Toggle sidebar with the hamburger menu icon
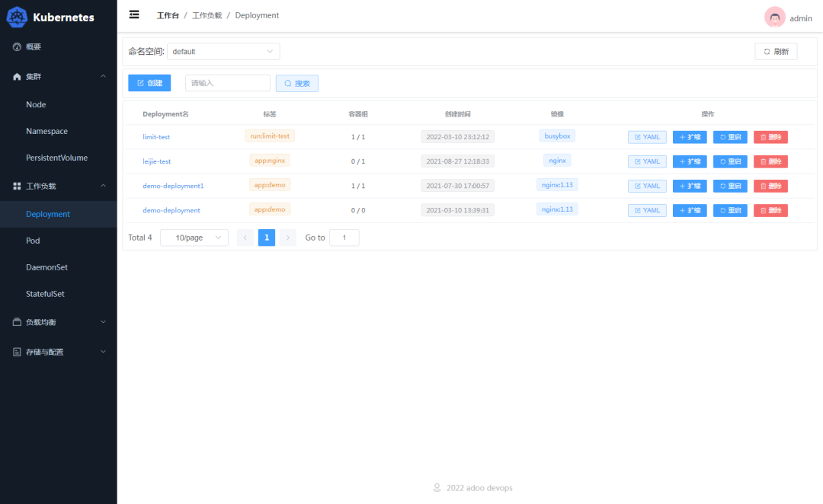This screenshot has width=823, height=504. pos(134,14)
